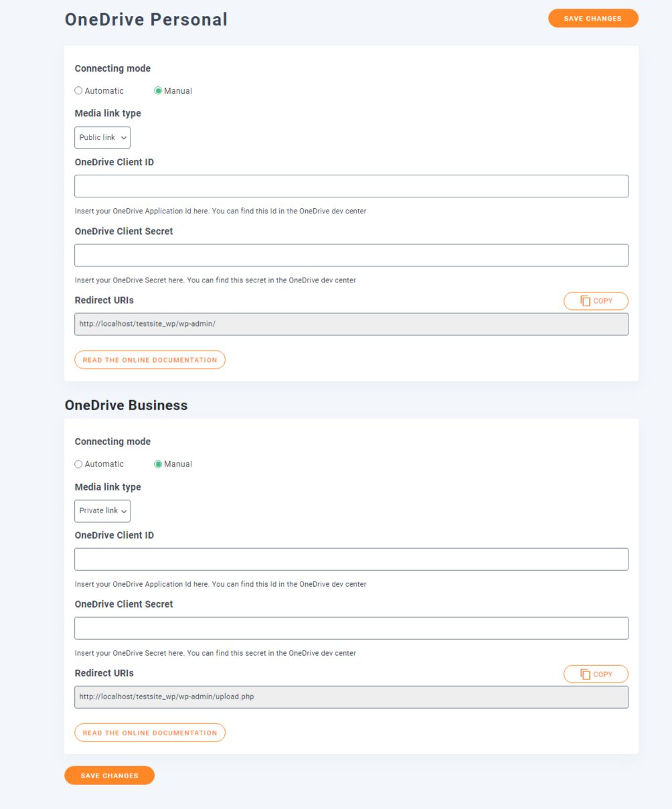The height and width of the screenshot is (809, 672).
Task: Open the Private link media type dropdown
Action: pos(102,511)
